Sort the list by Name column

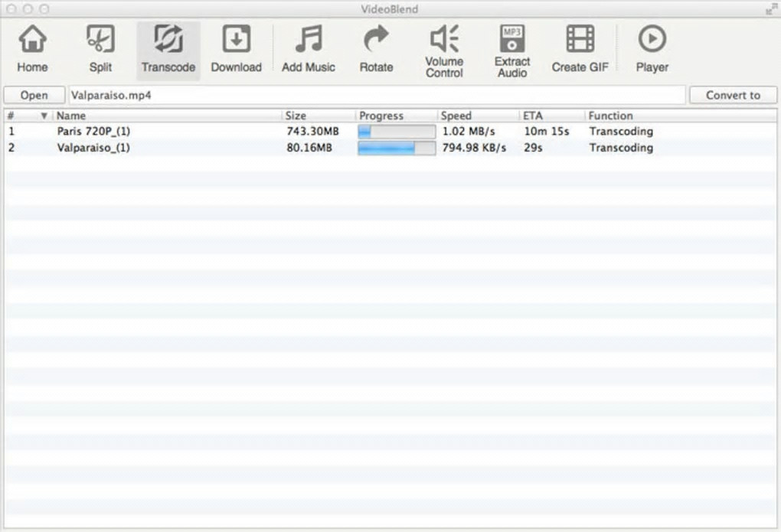(x=168, y=116)
